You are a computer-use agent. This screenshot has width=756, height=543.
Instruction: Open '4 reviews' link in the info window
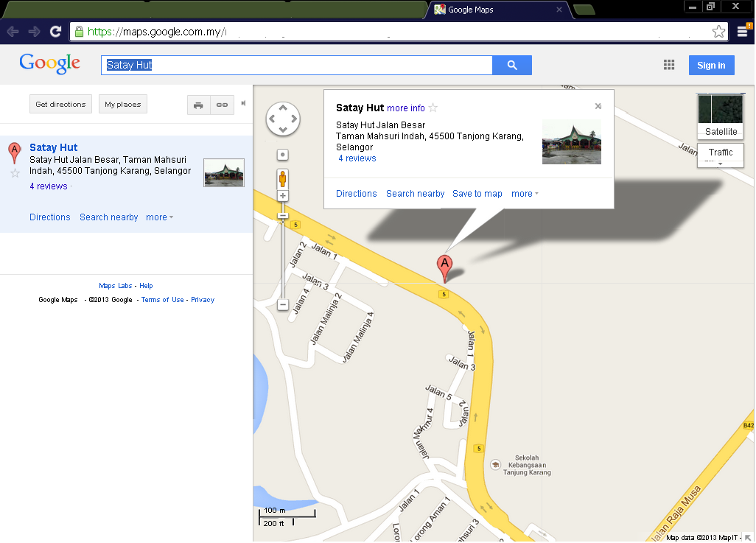[x=357, y=158]
